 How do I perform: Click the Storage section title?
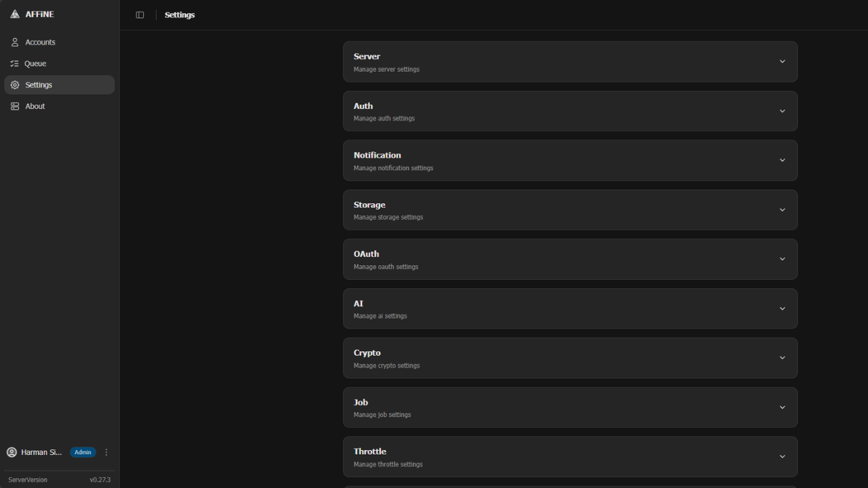pos(370,205)
